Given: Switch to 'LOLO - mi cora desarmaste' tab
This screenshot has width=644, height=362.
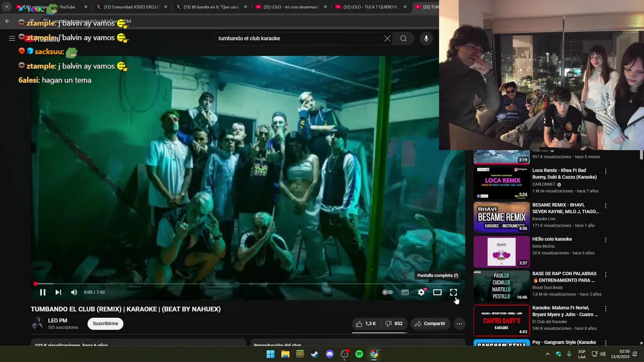Looking at the screenshot, I should 291,7.
